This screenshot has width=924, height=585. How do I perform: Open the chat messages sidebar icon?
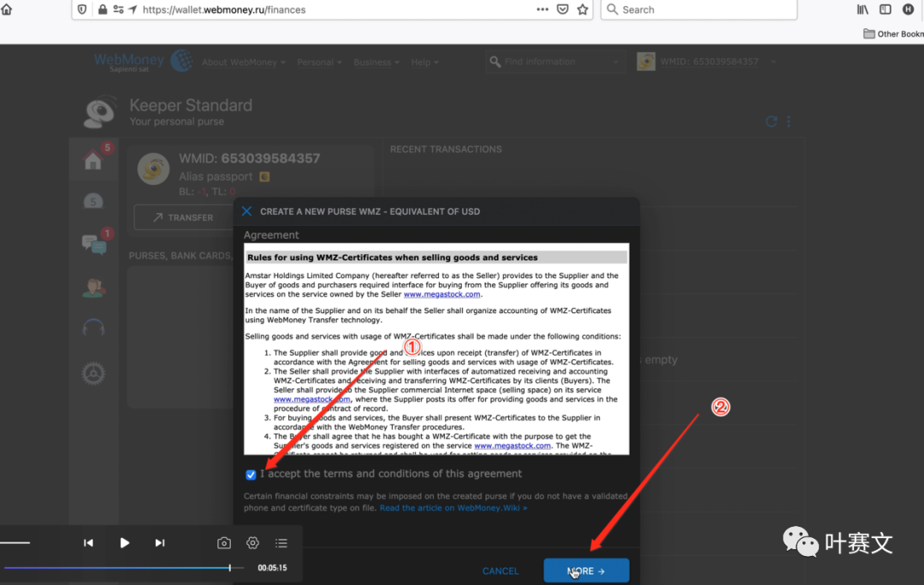click(93, 245)
